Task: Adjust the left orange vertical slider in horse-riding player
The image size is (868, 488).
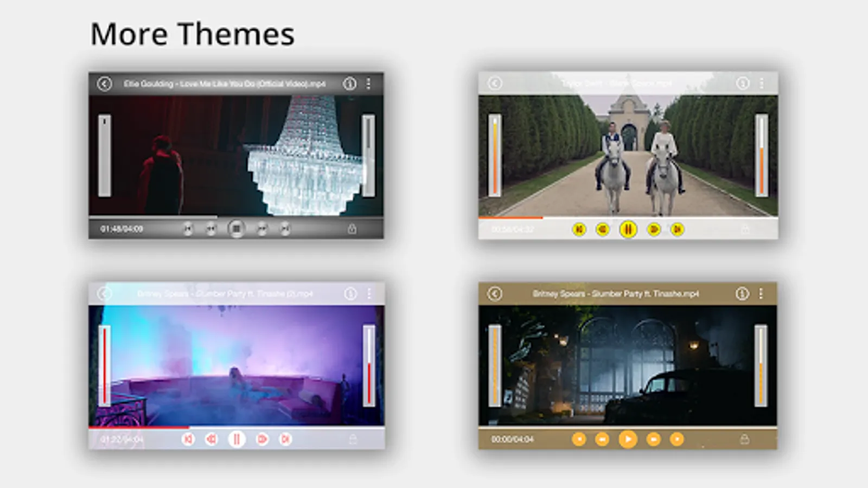Action: [495, 155]
